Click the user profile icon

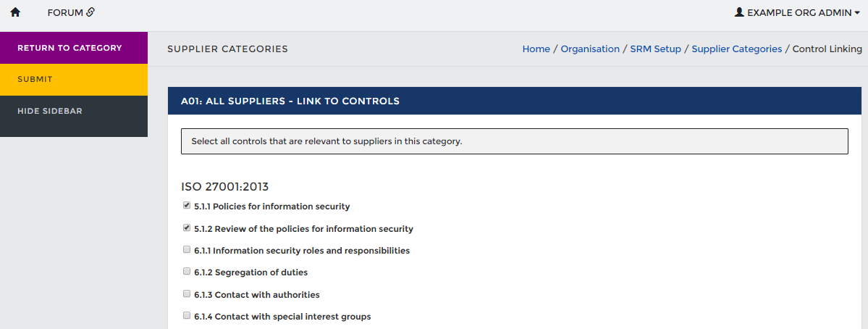(739, 12)
